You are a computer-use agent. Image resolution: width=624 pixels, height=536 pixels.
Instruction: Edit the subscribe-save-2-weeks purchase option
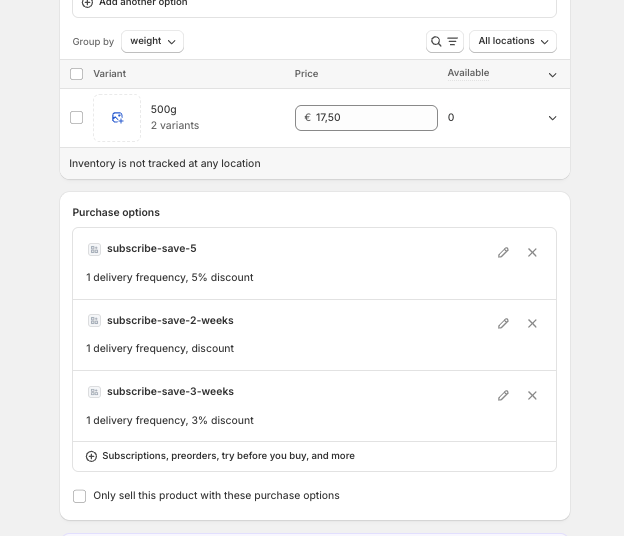[503, 324]
